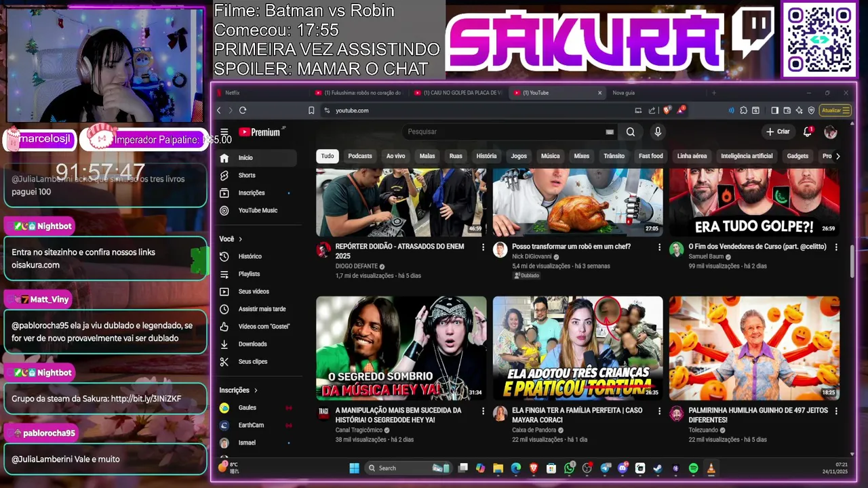The image size is (868, 488).
Task: Open the on-screen keyboard icon in search box
Action: tap(610, 132)
